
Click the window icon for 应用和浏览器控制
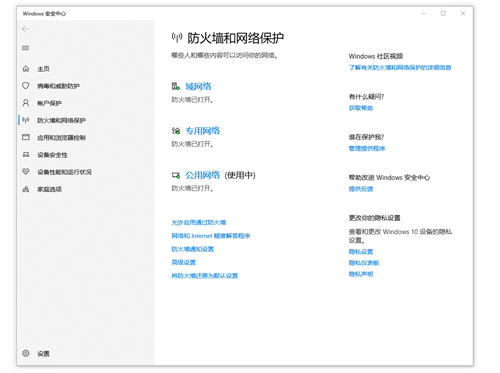pos(26,137)
